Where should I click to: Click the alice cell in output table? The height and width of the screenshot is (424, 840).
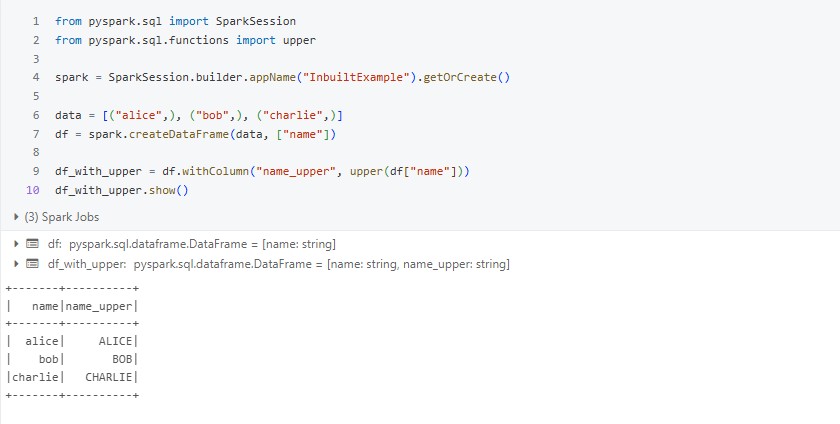pos(42,341)
